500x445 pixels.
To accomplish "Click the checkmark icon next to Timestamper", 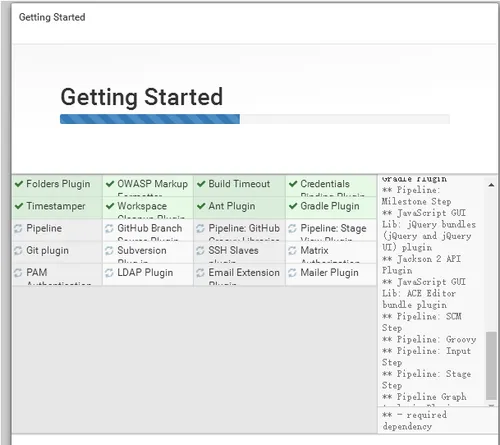I will 19,206.
